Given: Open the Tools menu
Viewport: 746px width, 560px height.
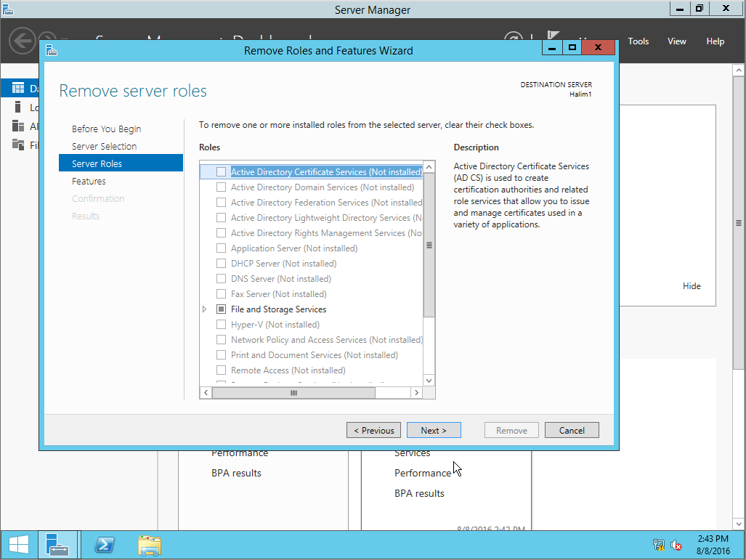Looking at the screenshot, I should point(638,41).
